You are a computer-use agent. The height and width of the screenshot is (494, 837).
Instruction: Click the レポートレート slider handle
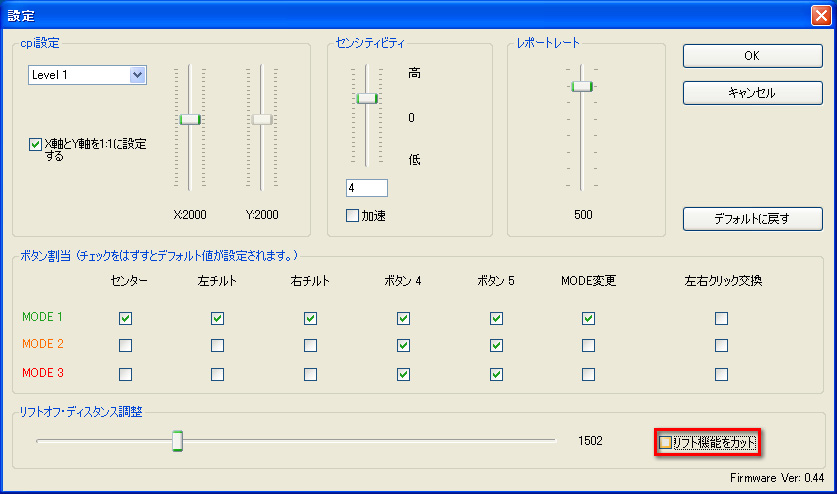pos(582,87)
